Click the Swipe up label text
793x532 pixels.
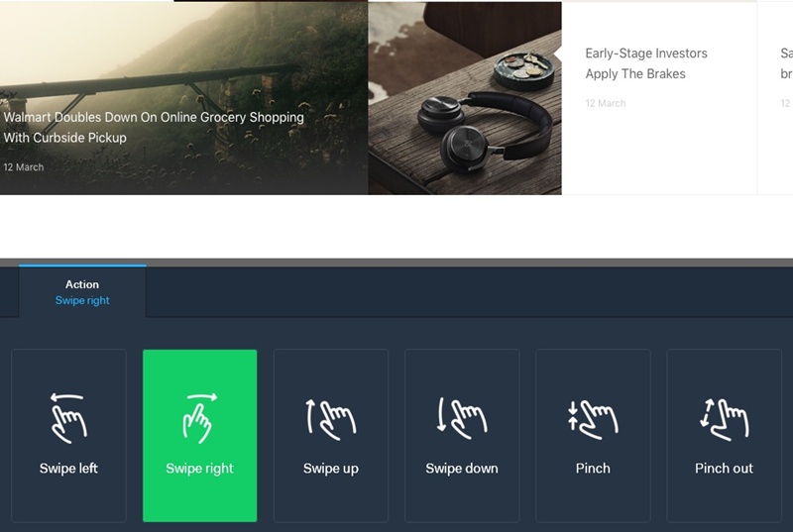[x=331, y=469]
